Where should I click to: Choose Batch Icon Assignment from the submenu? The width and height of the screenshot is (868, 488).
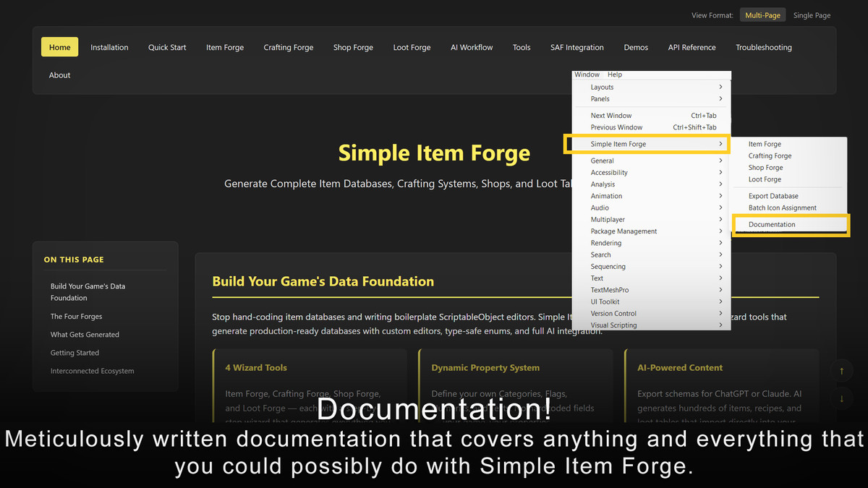(782, 207)
